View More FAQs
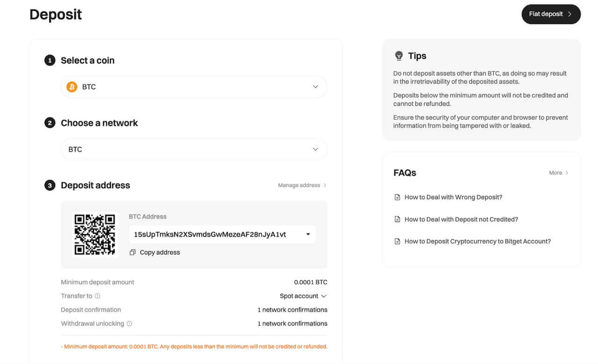The height and width of the screenshot is (364, 598). click(558, 173)
